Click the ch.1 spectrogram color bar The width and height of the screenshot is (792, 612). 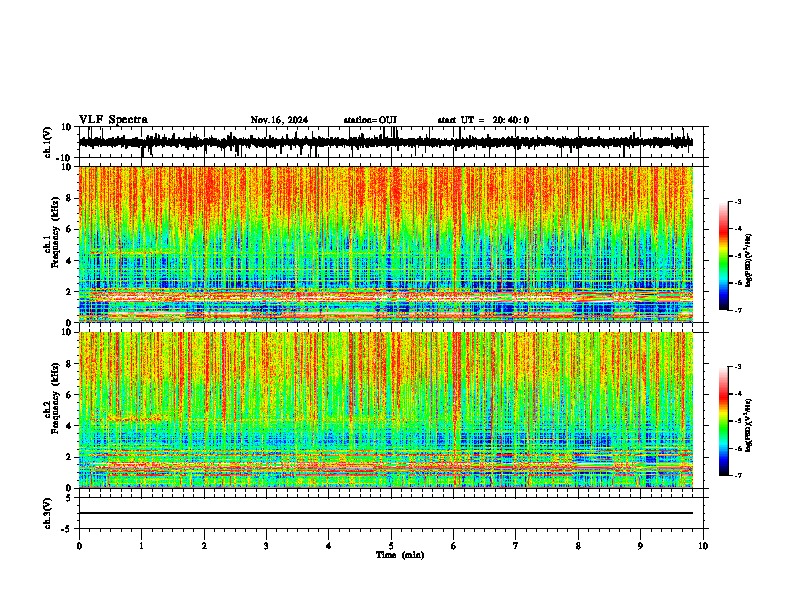[724, 256]
